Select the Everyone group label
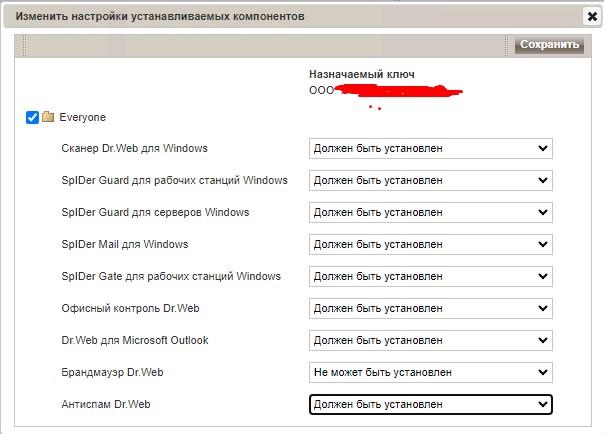The width and height of the screenshot is (604, 434). point(82,117)
